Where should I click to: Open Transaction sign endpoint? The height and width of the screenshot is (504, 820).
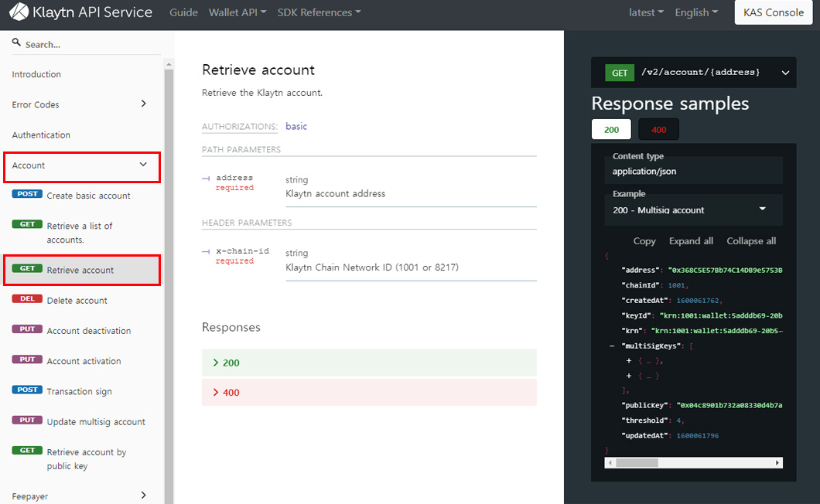(80, 392)
